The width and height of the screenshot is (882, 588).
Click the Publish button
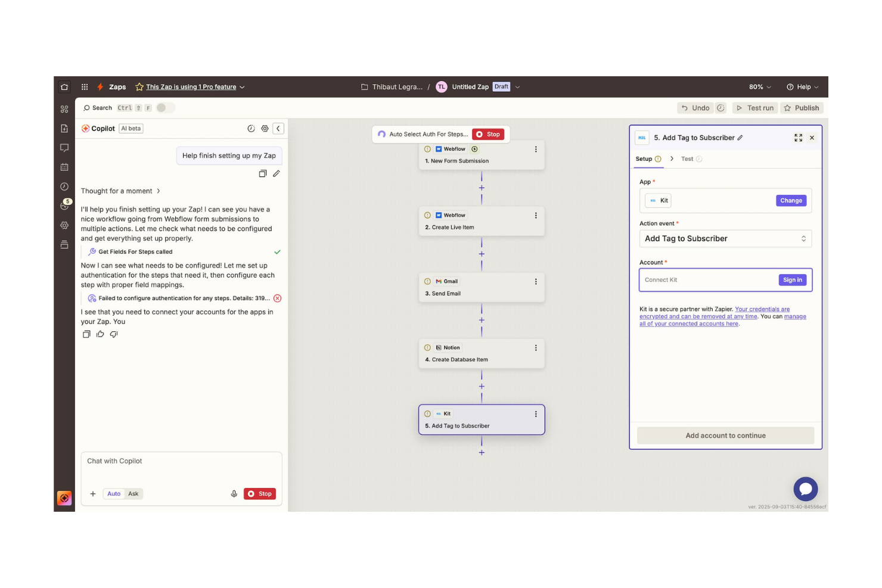802,108
